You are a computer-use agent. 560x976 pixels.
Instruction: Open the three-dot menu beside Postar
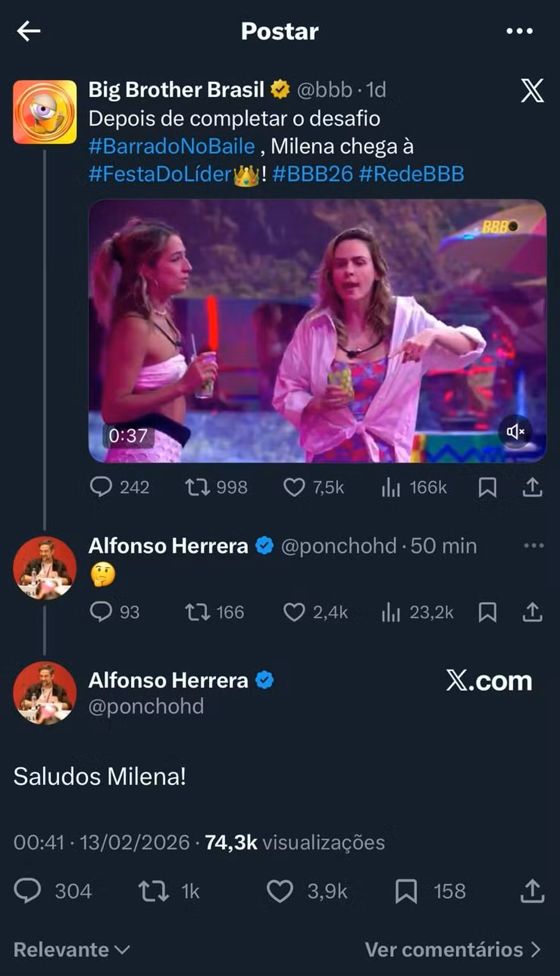[x=519, y=31]
